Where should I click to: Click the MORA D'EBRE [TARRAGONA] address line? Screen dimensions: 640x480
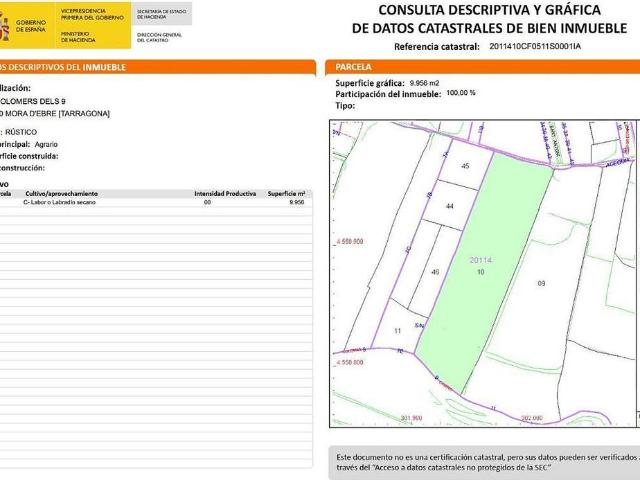(x=57, y=114)
